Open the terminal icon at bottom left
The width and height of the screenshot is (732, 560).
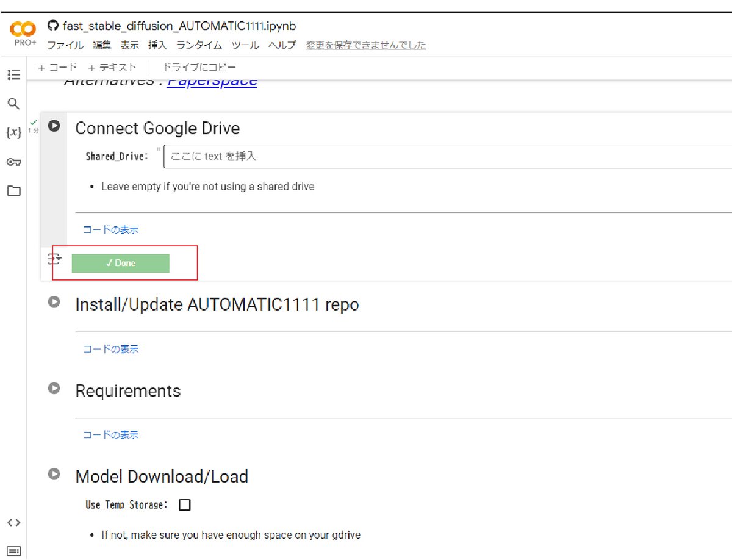tap(13, 551)
